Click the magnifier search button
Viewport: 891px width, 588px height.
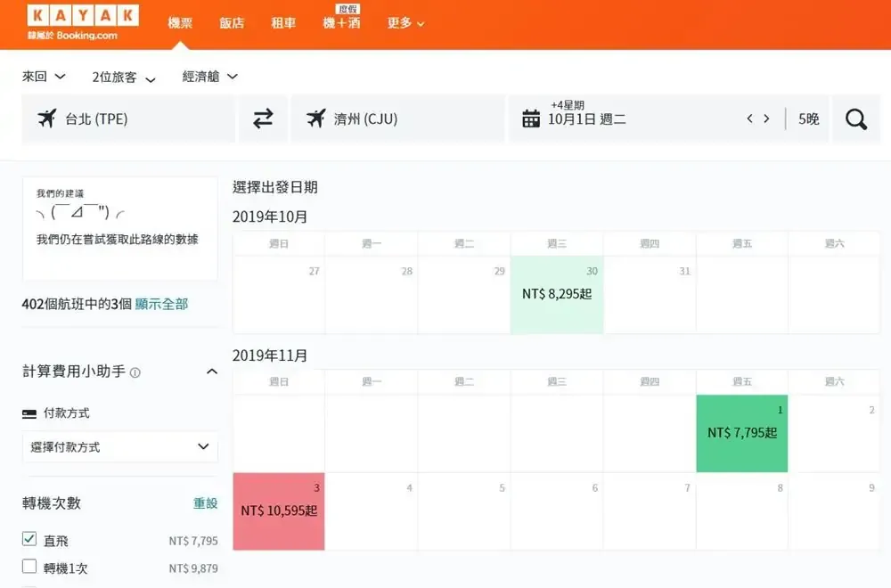[x=856, y=119]
